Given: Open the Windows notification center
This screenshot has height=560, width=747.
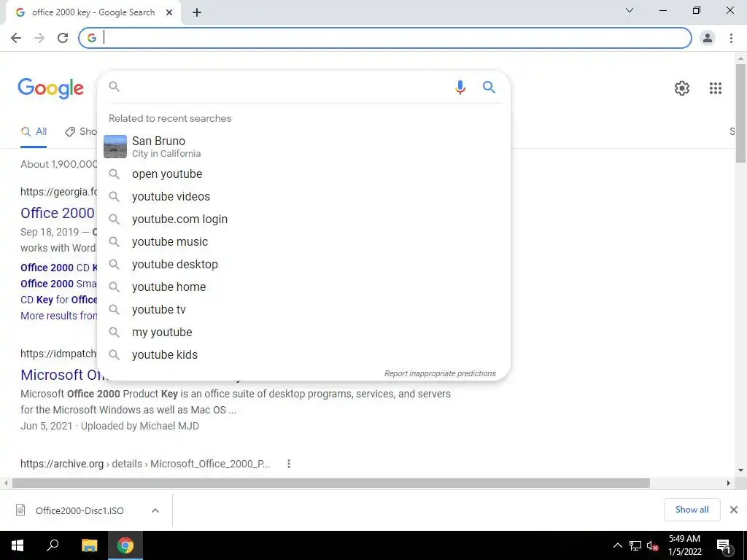Looking at the screenshot, I should click(724, 545).
